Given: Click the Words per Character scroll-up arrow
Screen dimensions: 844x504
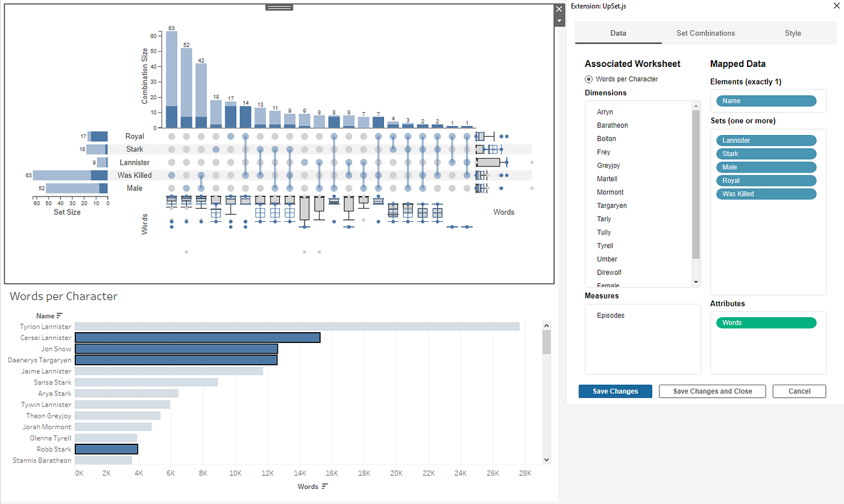Looking at the screenshot, I should point(546,324).
